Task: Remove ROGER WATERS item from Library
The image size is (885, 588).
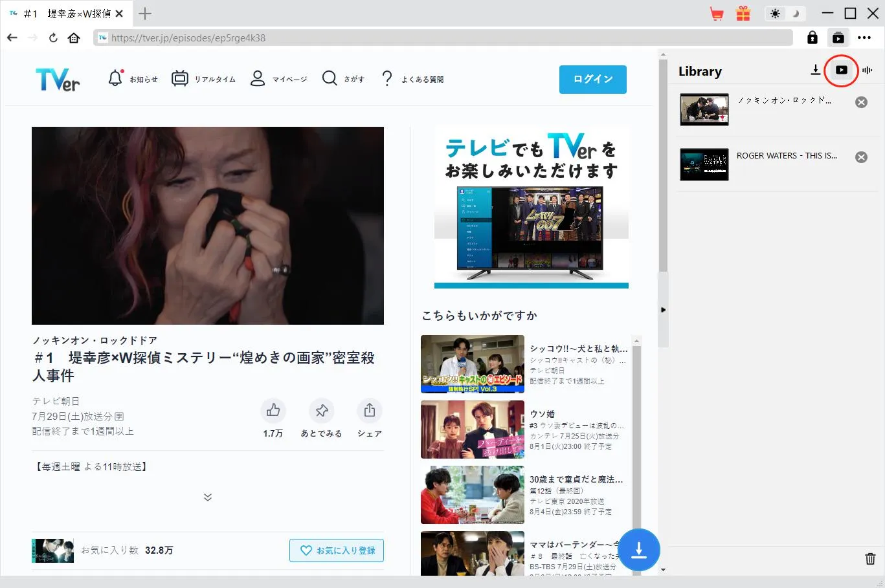Action: [x=861, y=157]
